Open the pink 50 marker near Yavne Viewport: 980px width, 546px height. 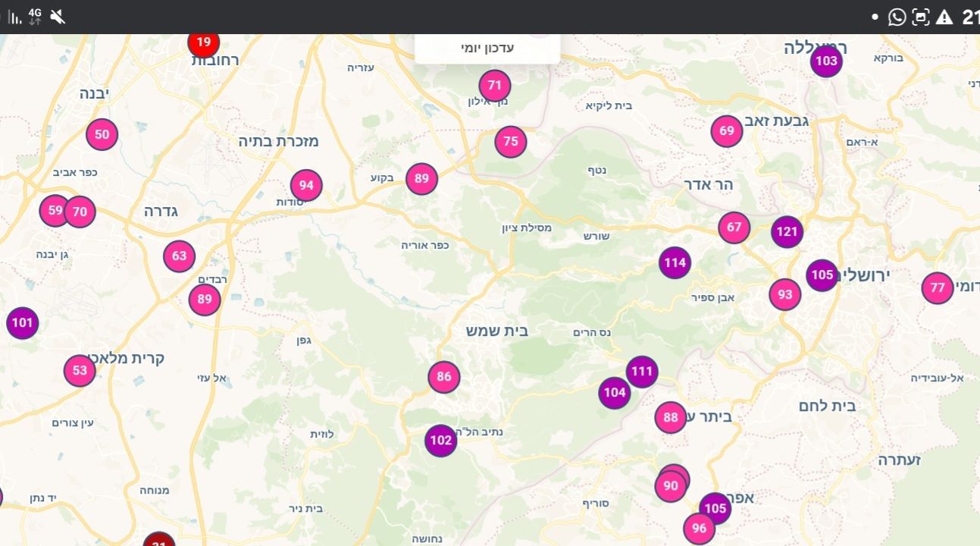click(x=102, y=135)
